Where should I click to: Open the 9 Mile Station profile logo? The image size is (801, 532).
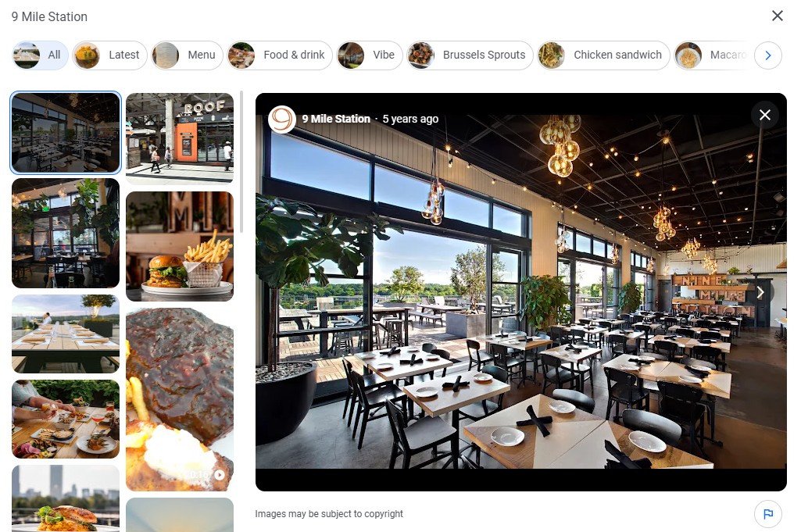pyautogui.click(x=282, y=119)
